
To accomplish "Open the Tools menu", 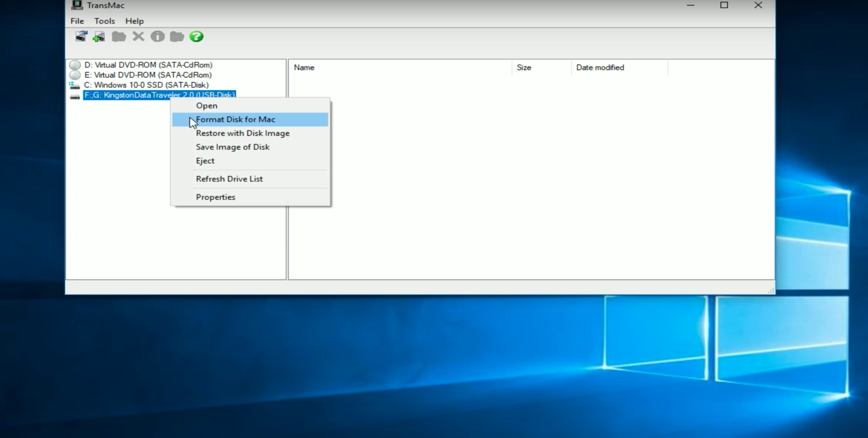I will point(105,21).
